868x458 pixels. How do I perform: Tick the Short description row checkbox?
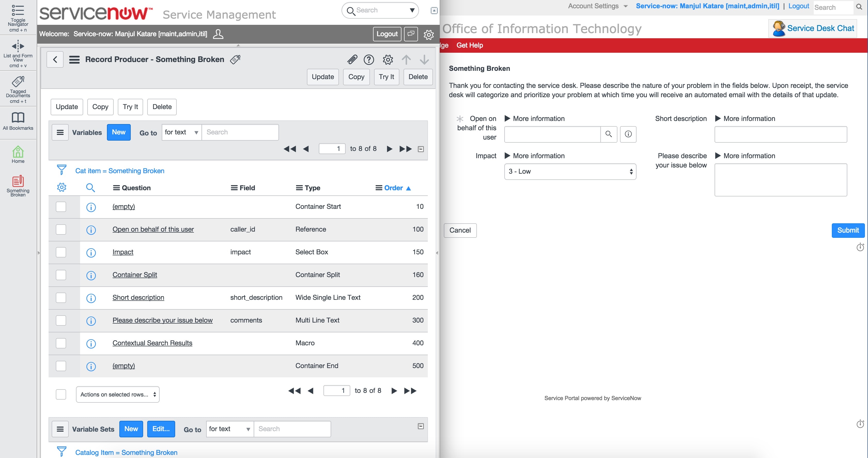click(x=61, y=297)
